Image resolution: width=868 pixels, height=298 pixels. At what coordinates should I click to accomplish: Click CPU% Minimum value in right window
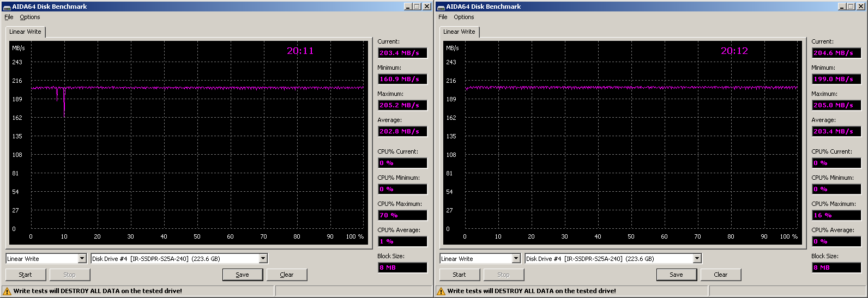[836, 189]
